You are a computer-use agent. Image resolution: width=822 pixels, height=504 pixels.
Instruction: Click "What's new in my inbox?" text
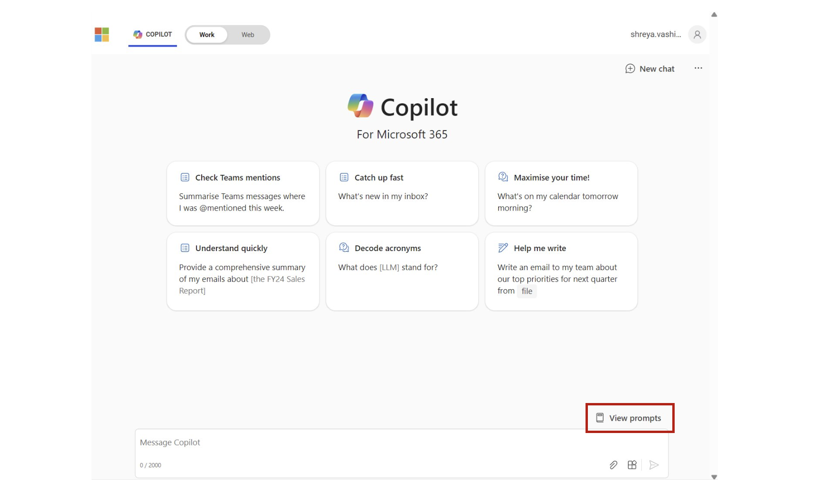tap(383, 196)
